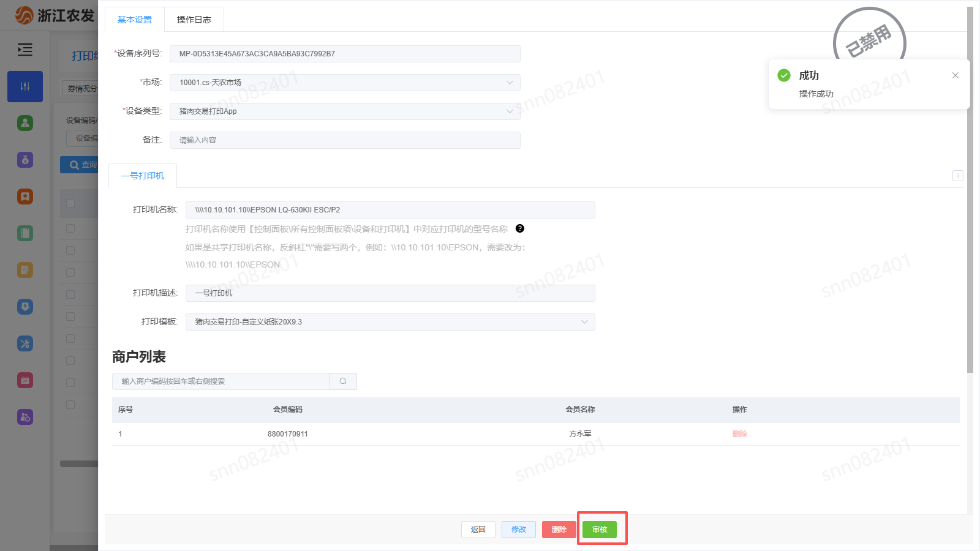Image resolution: width=980 pixels, height=551 pixels.
Task: Open the blue shield sidebar module
Action: pos(25,307)
